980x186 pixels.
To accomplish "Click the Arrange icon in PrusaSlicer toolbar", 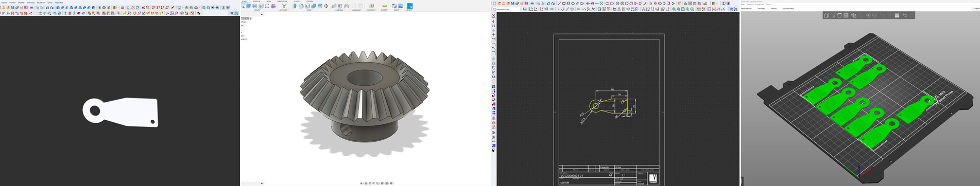I will coord(846,15).
